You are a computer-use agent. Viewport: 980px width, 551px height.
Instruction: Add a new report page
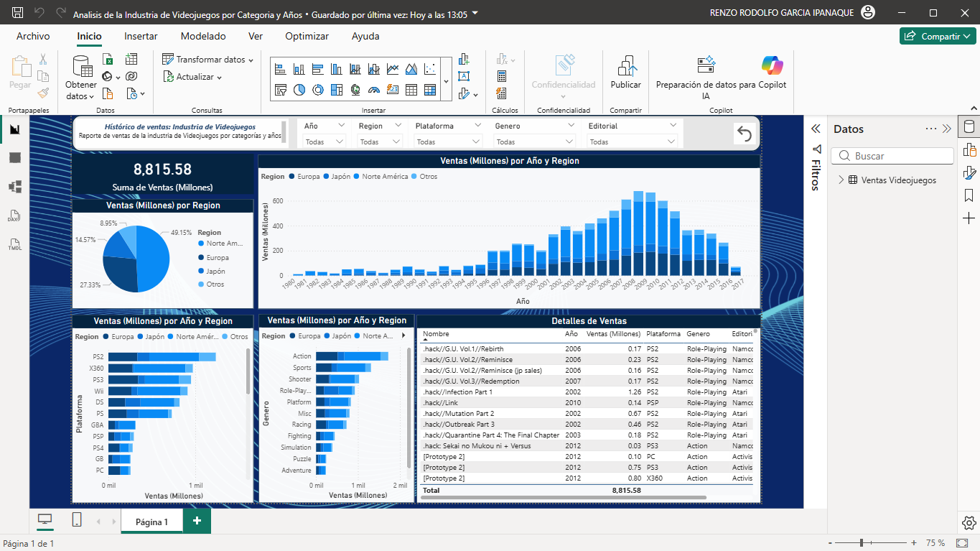(x=197, y=521)
